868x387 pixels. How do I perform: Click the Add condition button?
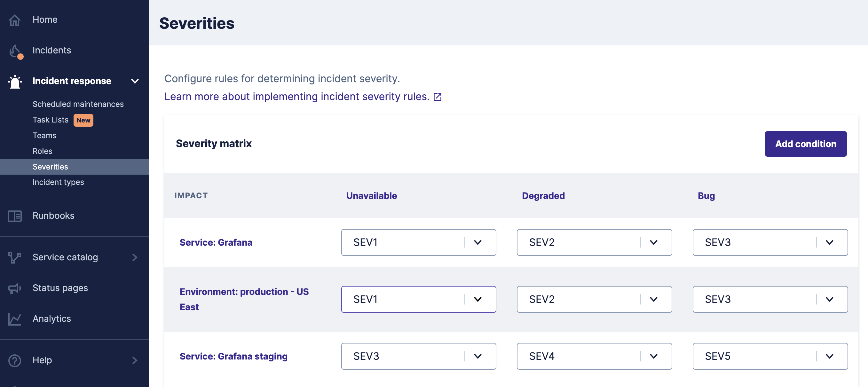(805, 144)
